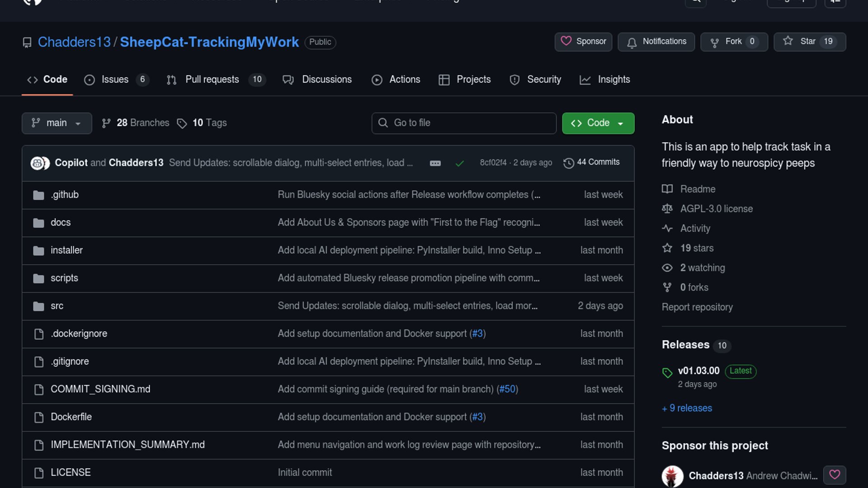Click the Sponsor heart icon button
Viewport: 868px width, 488px height.
pyautogui.click(x=583, y=42)
